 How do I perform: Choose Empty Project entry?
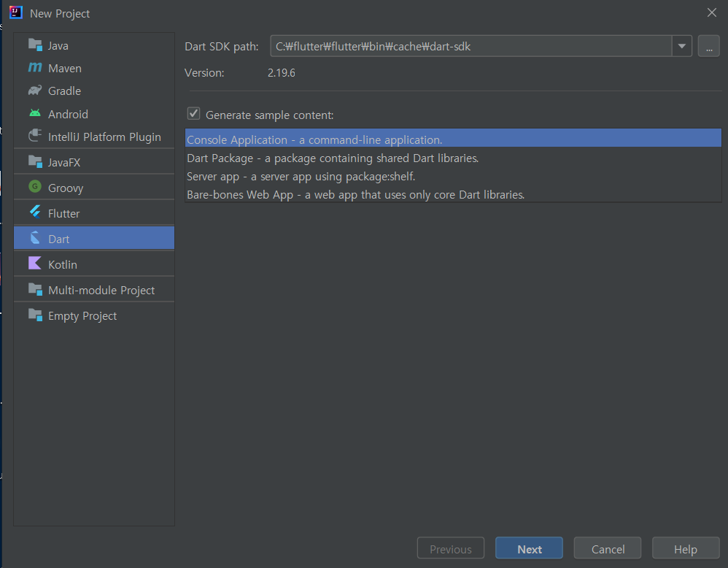click(94, 315)
